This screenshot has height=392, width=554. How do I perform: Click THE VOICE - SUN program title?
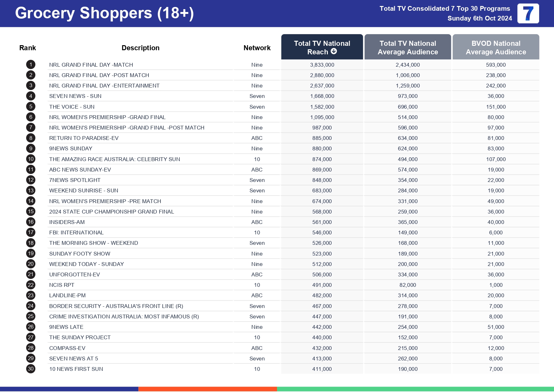point(72,107)
